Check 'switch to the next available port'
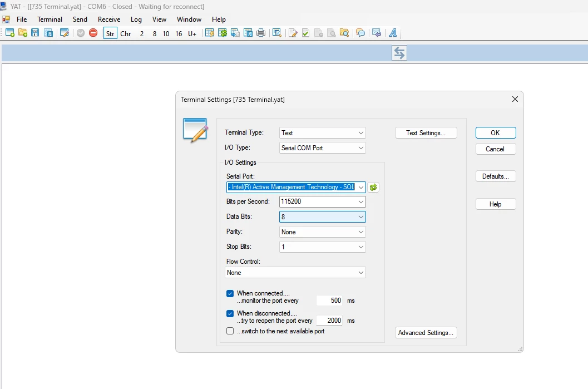 [230, 331]
